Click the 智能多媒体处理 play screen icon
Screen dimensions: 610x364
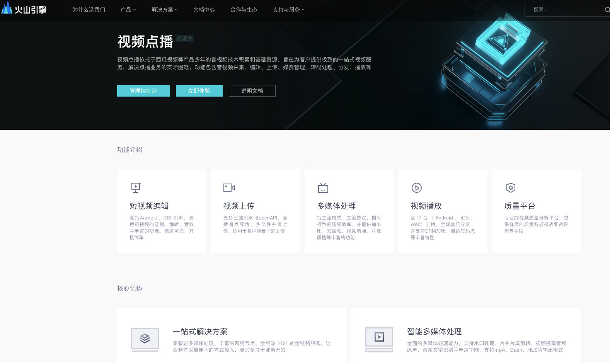379,339
